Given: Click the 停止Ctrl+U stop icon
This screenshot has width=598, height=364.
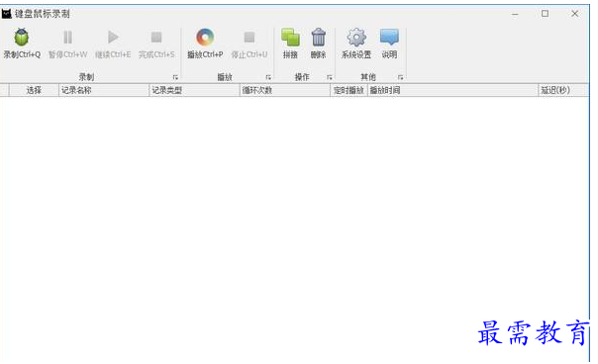Looking at the screenshot, I should [x=249, y=38].
